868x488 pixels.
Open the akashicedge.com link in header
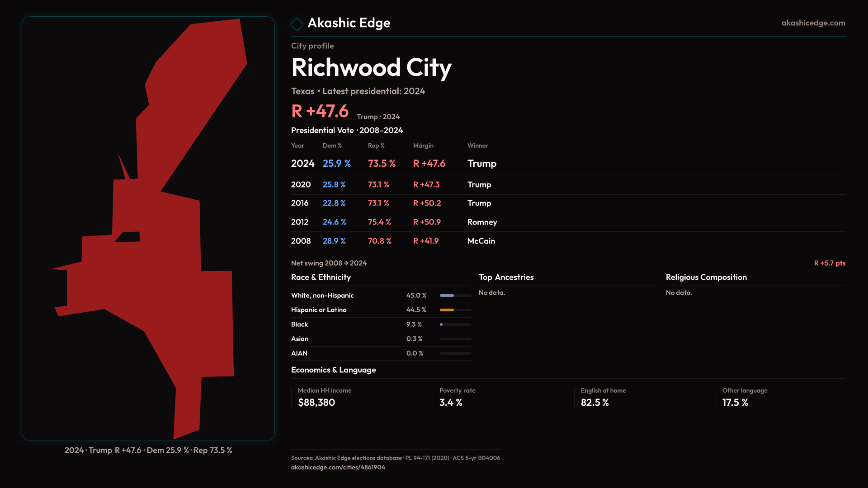[813, 23]
